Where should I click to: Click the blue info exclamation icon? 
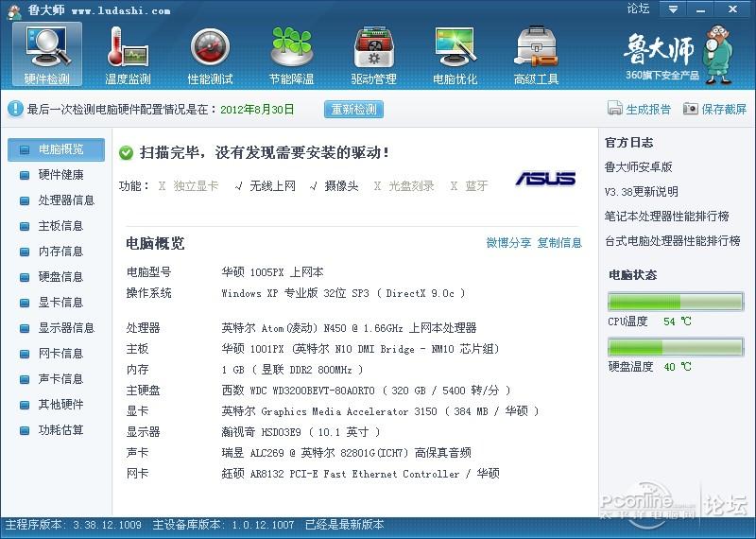pyautogui.click(x=15, y=109)
